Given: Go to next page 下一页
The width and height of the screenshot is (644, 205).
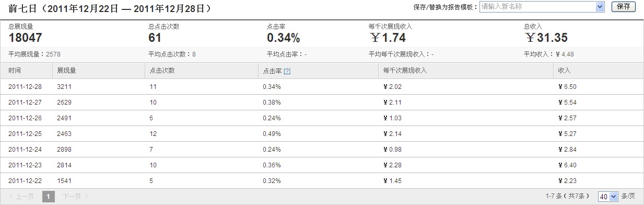Looking at the screenshot, I should (x=72, y=197).
